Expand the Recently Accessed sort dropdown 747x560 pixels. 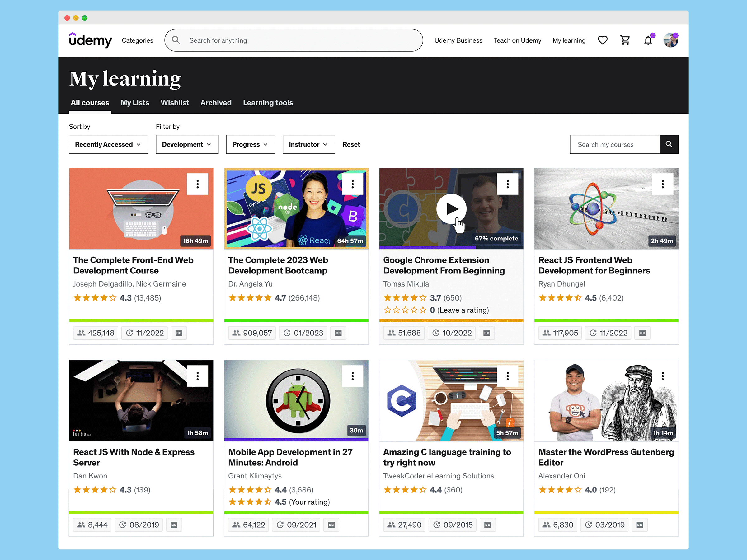[108, 144]
